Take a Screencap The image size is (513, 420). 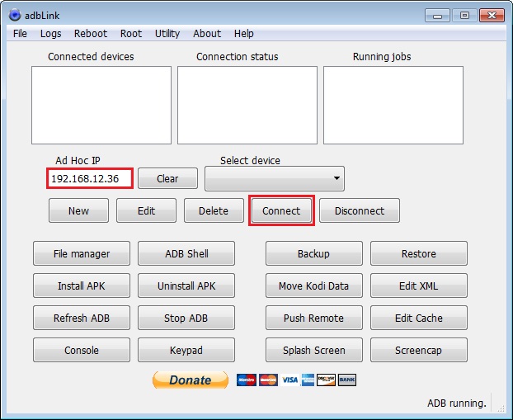pos(419,350)
